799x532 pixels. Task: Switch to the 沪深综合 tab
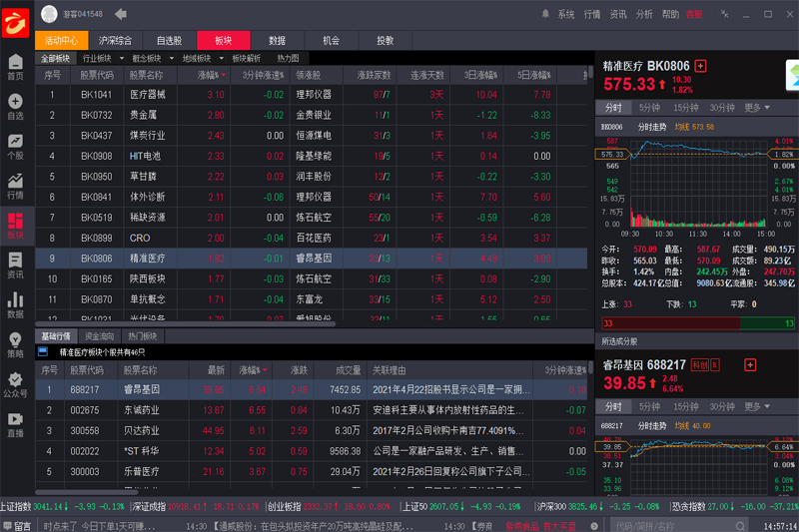(115, 41)
